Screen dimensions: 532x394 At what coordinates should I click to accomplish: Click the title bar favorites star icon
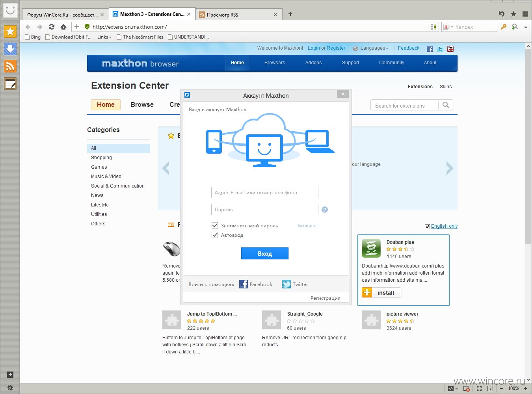click(x=513, y=14)
